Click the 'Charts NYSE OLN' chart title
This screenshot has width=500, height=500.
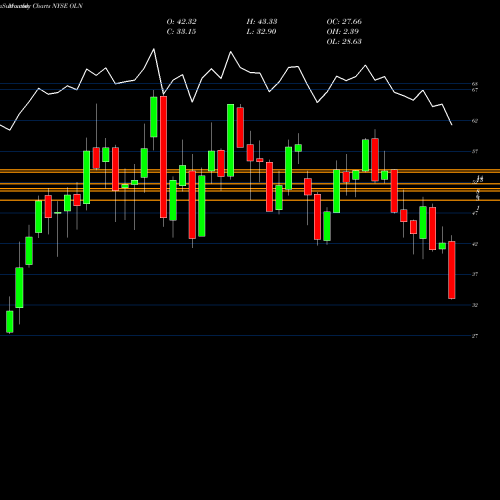[58, 6]
